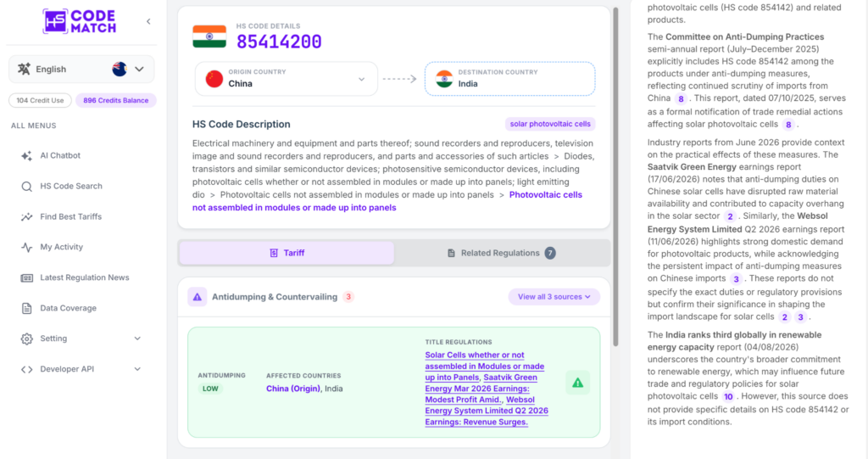Click the Setting gear icon
This screenshot has height=459, width=868.
coord(26,339)
